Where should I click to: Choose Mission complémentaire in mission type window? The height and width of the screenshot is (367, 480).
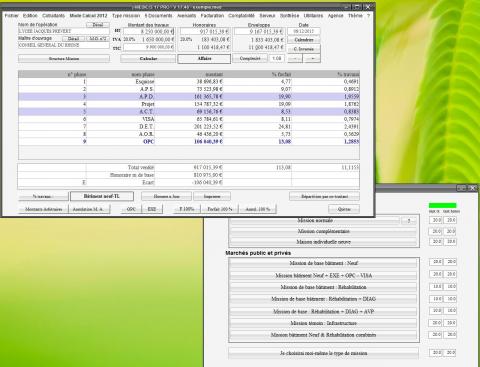point(324,231)
